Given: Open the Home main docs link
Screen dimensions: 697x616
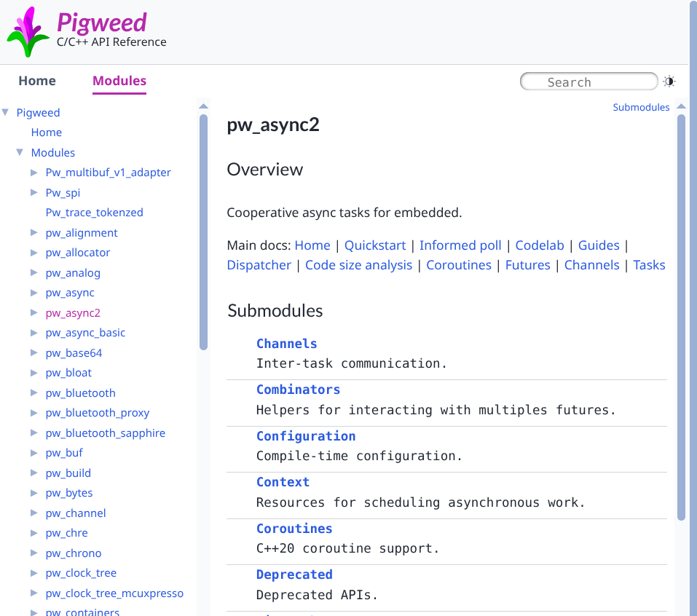Looking at the screenshot, I should pyautogui.click(x=312, y=245).
